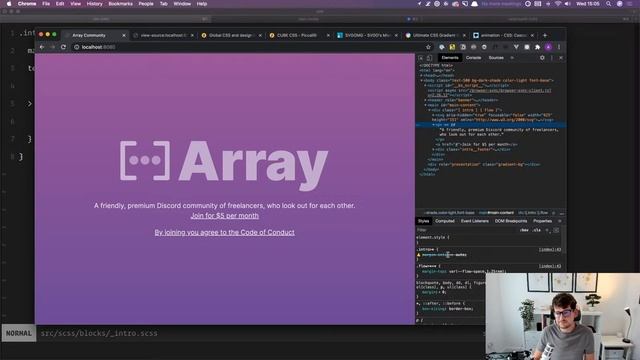Screen dimensions: 640x360
Task: Select the Sources panel tab
Action: (x=496, y=58)
